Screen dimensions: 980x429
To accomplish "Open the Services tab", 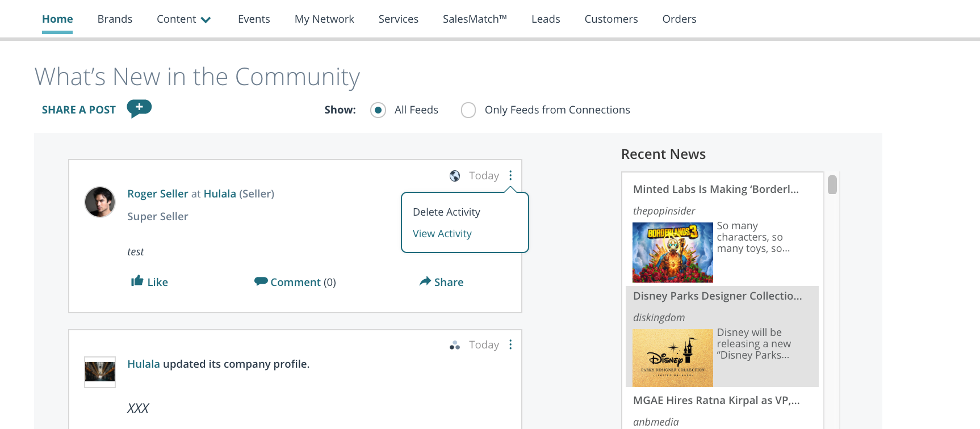I will [x=399, y=19].
